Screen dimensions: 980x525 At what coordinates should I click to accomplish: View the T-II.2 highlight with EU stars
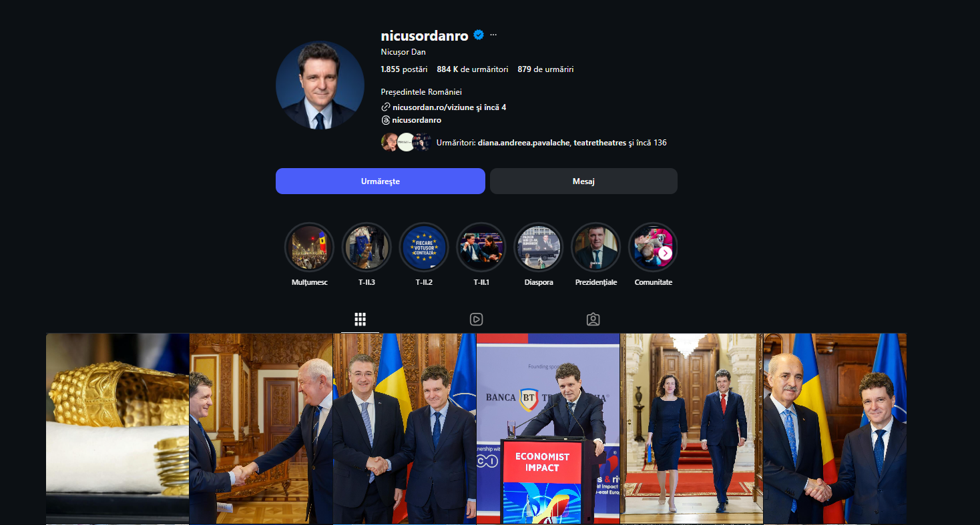(424, 247)
